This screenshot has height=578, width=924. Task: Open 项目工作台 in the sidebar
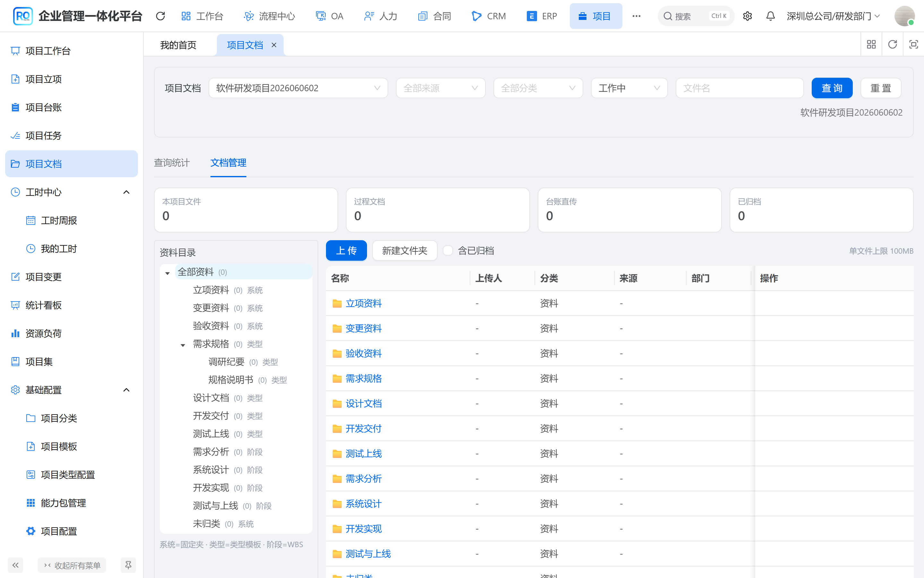[x=72, y=51]
